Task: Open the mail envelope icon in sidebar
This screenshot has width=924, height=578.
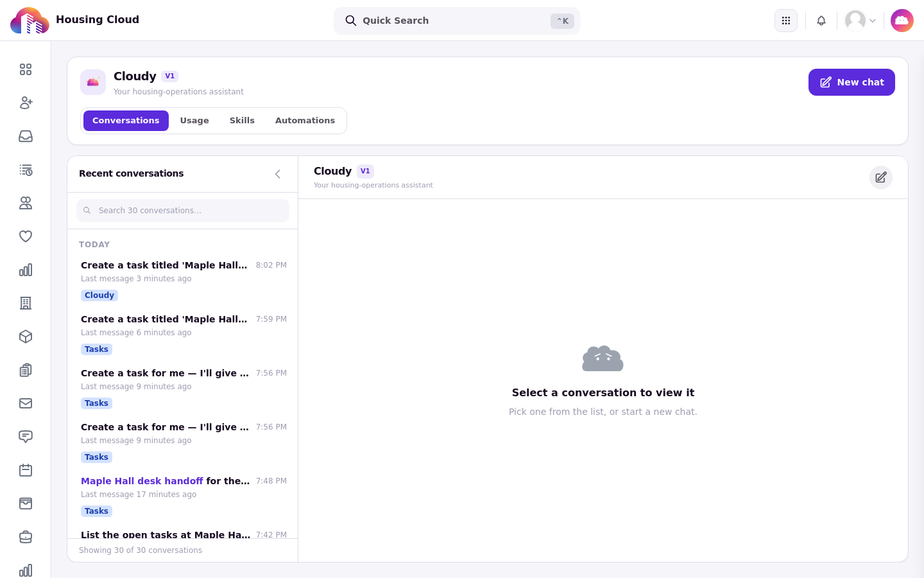Action: pos(26,403)
